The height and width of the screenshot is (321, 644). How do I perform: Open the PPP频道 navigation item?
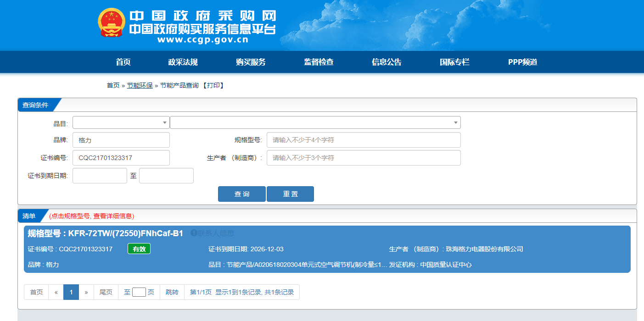click(522, 62)
